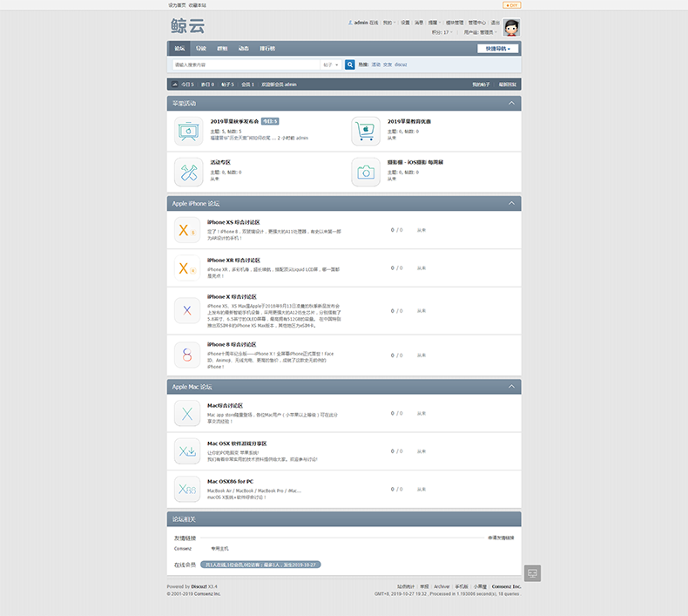Open the 2019苹果秋季发布会 forum icon
Viewport: 688px width, 616px height.
click(x=189, y=131)
